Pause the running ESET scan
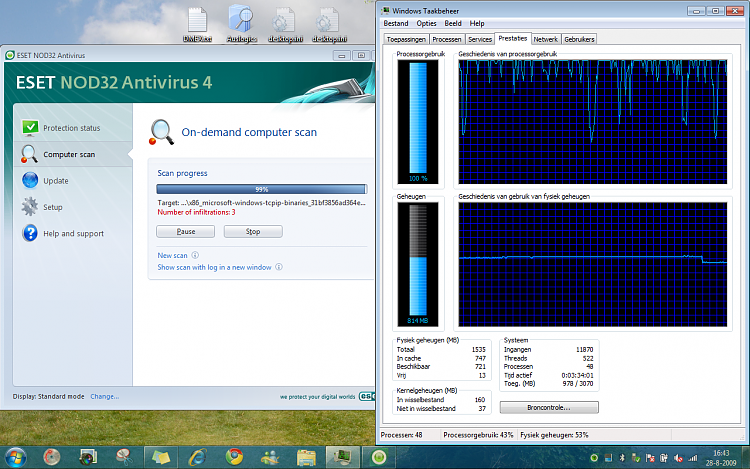The image size is (750, 469). click(186, 231)
